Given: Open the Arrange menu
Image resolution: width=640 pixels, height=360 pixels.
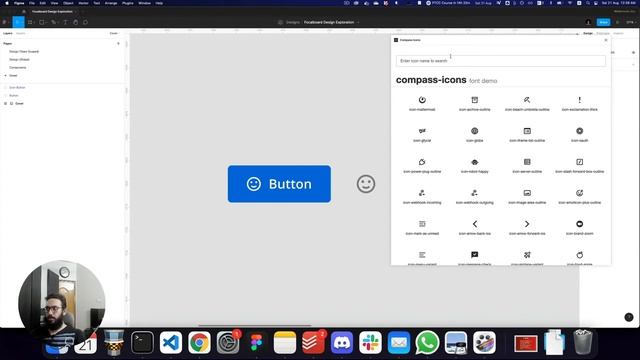Looking at the screenshot, I should pos(111,3).
